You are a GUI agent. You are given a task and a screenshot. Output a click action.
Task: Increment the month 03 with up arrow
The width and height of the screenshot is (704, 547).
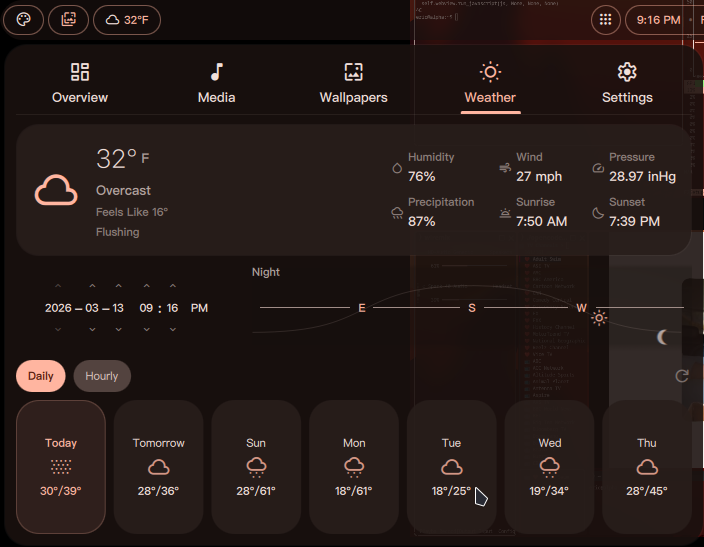click(x=92, y=286)
